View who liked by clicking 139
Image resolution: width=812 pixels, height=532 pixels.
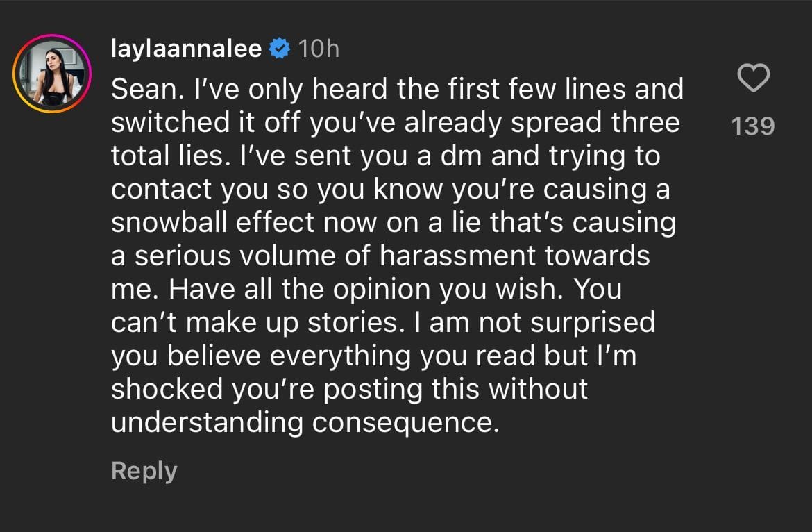[x=754, y=126]
